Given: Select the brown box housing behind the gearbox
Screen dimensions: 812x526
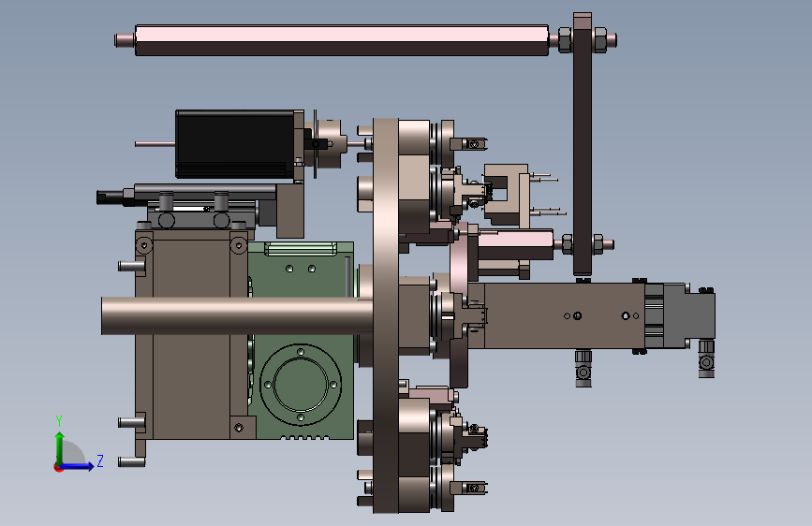Looking at the screenshot, I should point(190,334).
